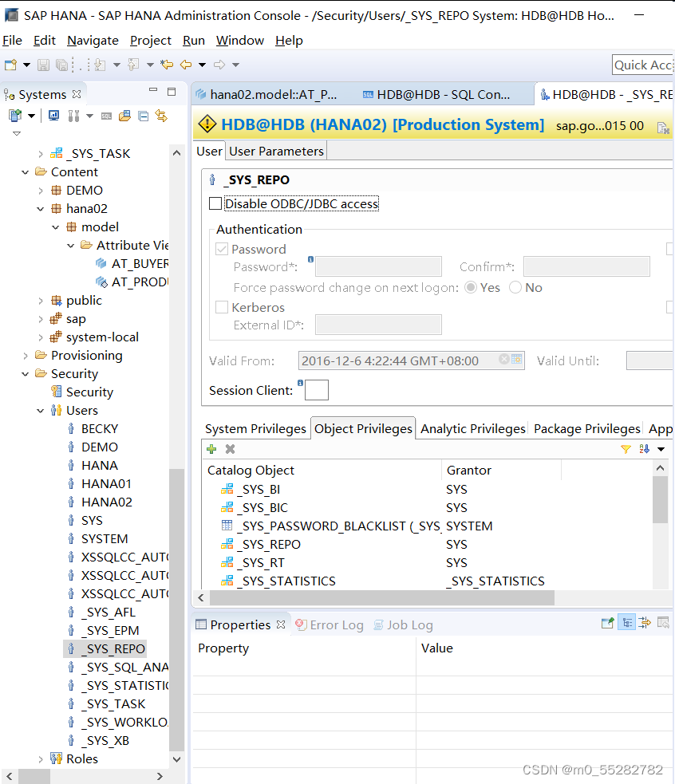Expand the Roles node
The height and width of the screenshot is (784, 675).
(x=39, y=758)
